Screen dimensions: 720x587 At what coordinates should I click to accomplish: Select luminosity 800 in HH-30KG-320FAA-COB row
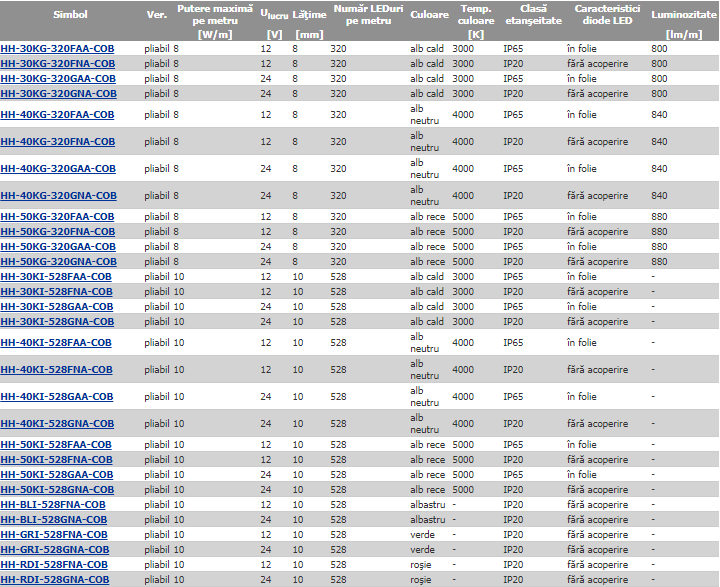(x=659, y=49)
